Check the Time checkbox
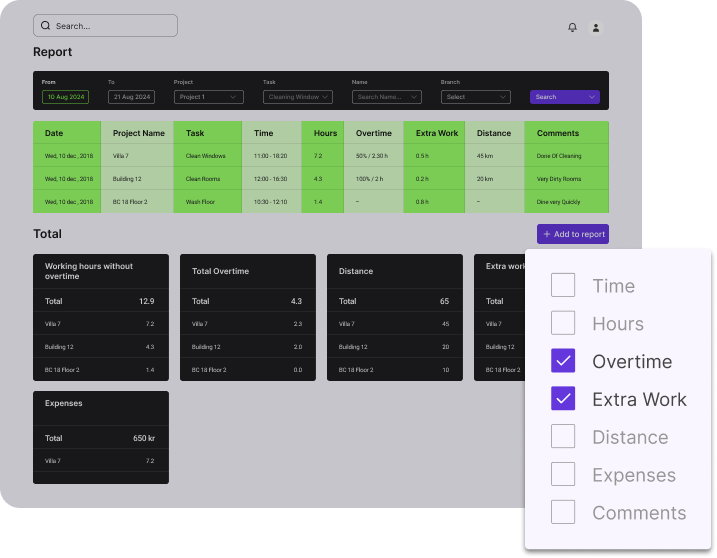Viewport: 717px width, 558px height. point(563,285)
